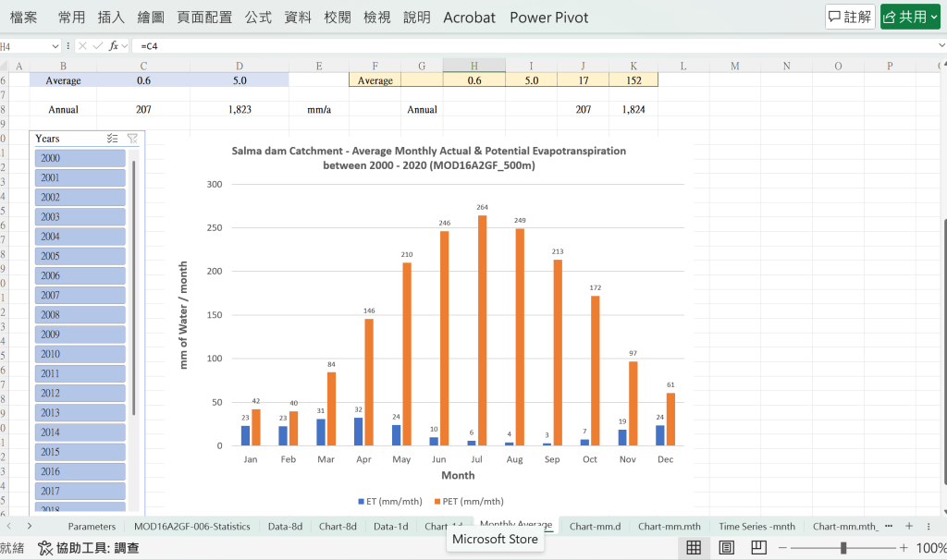Click the slicer multi-select icon
This screenshot has height=560, width=947.
112,139
